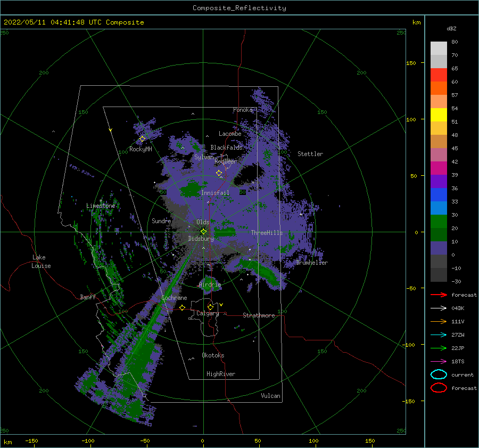Click the Lake Louise label

pos(41,262)
